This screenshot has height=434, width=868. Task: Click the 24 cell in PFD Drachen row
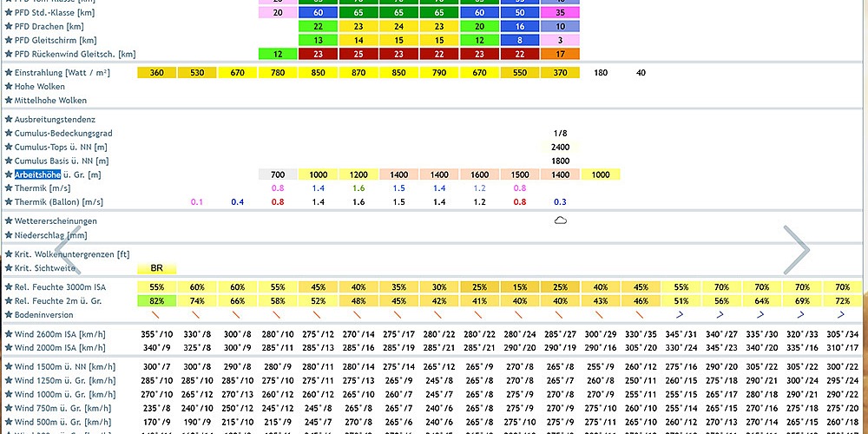click(399, 26)
